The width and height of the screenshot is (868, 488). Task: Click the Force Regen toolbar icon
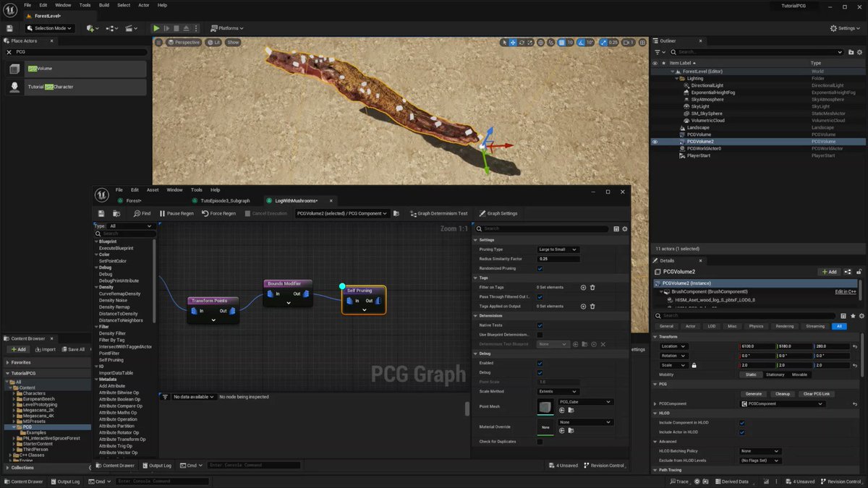pos(205,213)
